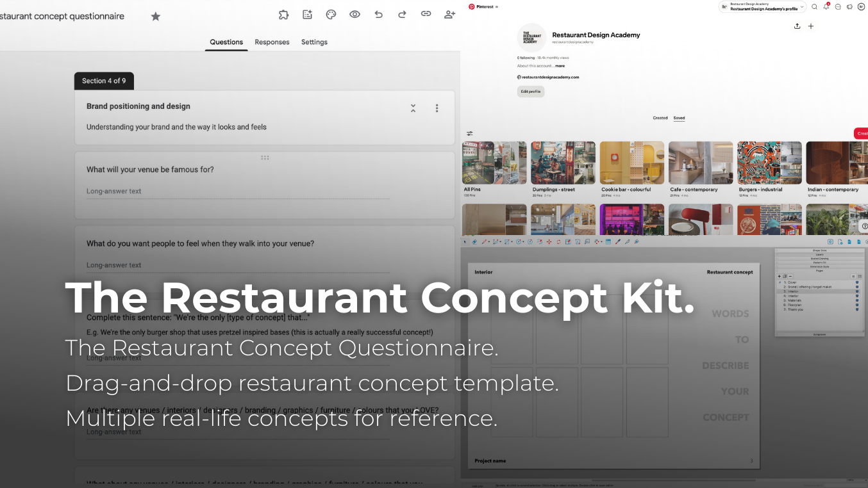Switch to the Responses tab
The height and width of the screenshot is (488, 868).
[272, 42]
